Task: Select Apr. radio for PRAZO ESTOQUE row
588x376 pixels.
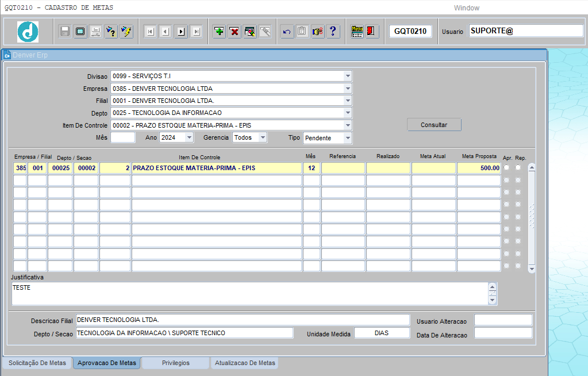Action: [x=506, y=167]
